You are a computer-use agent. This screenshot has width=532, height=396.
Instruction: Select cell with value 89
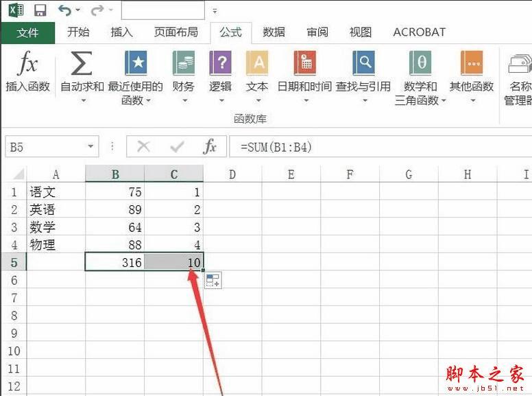[115, 209]
